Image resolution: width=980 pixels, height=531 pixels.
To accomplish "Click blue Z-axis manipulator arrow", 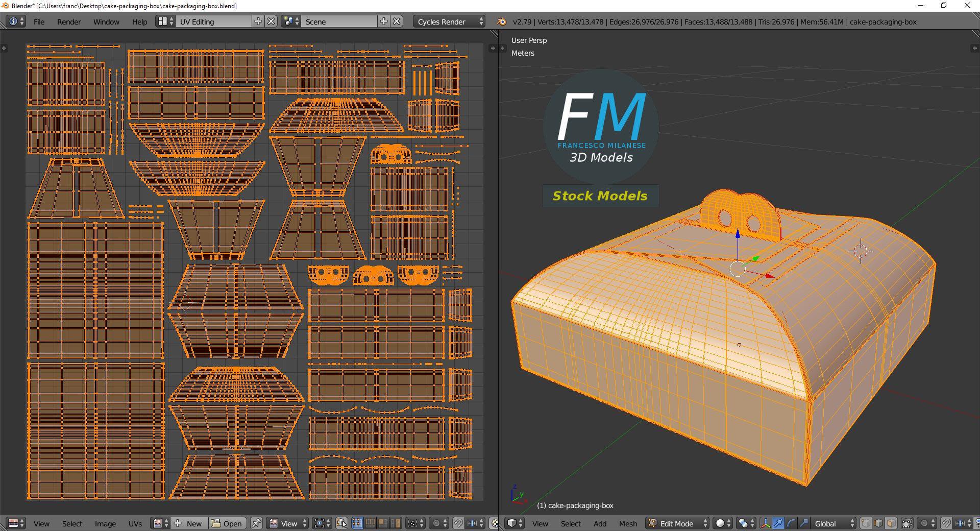I will (x=738, y=235).
